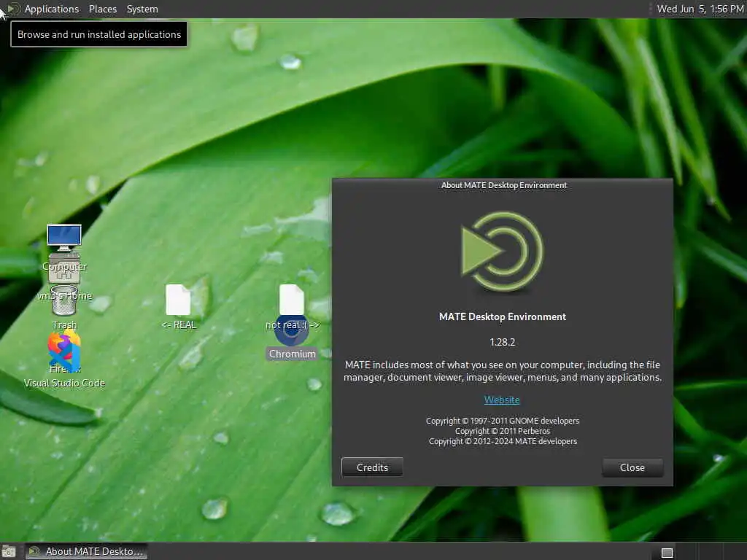
Task: Select the file icon above '<- REAL'
Action: coord(178,300)
